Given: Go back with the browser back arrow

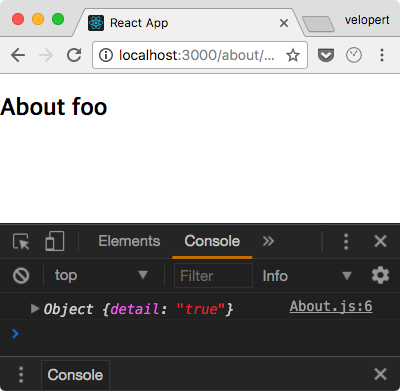Looking at the screenshot, I should click(18, 55).
